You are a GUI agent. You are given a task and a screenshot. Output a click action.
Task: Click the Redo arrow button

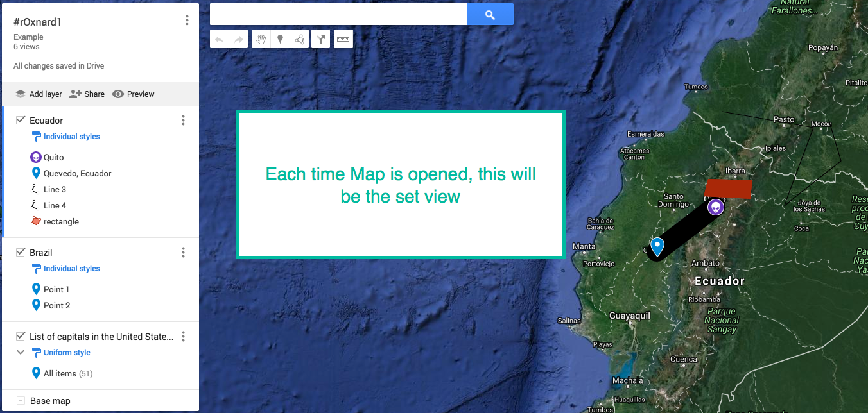238,40
